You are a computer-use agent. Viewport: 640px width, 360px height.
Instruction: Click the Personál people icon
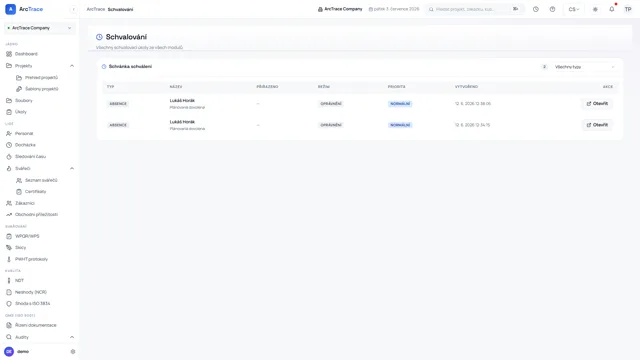point(9,133)
